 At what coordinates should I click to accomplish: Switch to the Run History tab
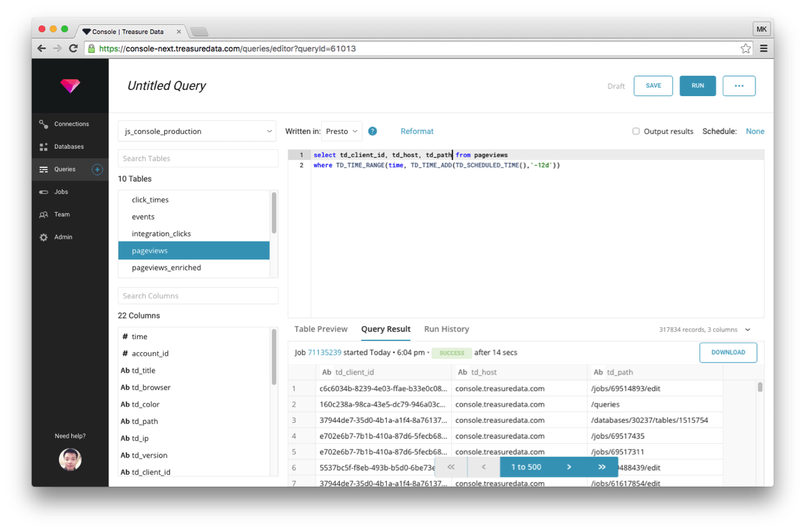point(446,329)
